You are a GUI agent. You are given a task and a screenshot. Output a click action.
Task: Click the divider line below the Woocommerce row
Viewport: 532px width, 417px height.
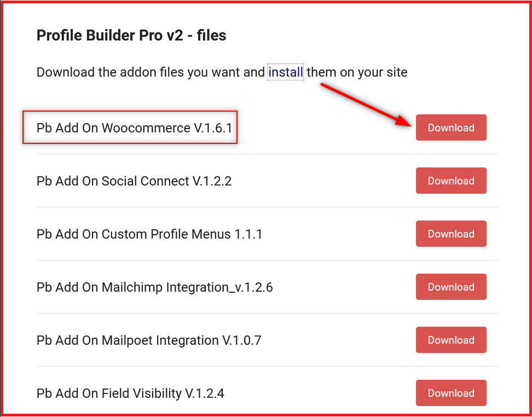(267, 154)
